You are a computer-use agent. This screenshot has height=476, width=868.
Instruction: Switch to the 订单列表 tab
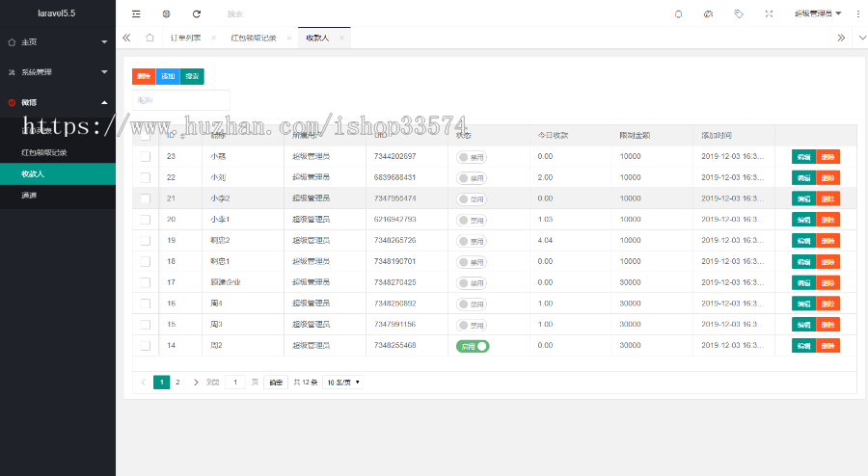186,38
